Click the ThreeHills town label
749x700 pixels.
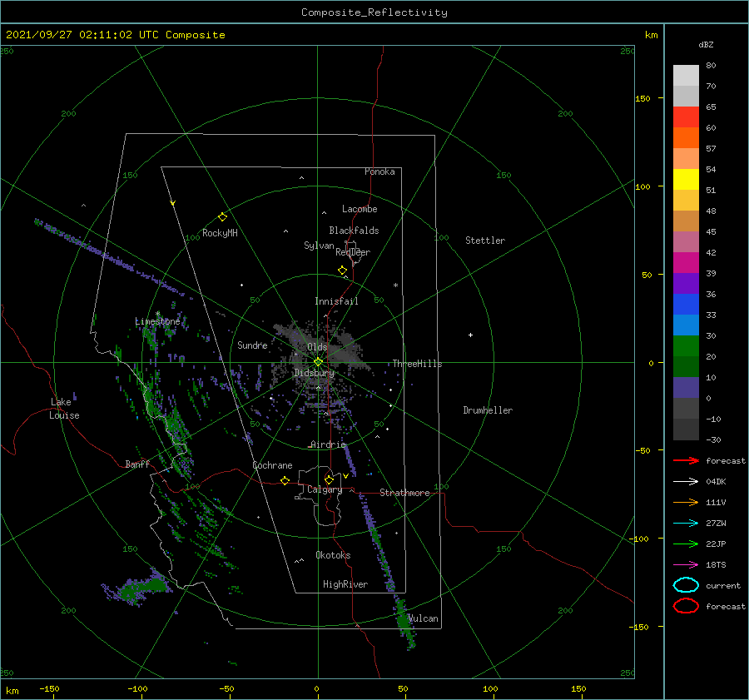point(418,364)
